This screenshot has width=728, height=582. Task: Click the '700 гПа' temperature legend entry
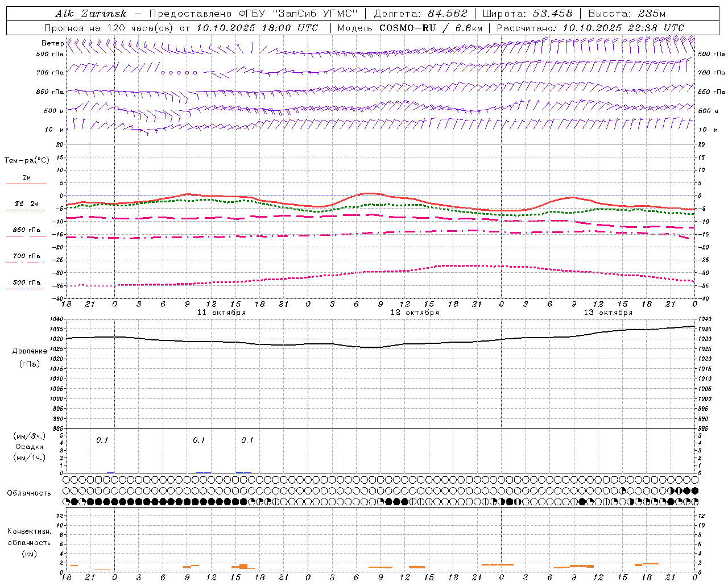coord(27,256)
